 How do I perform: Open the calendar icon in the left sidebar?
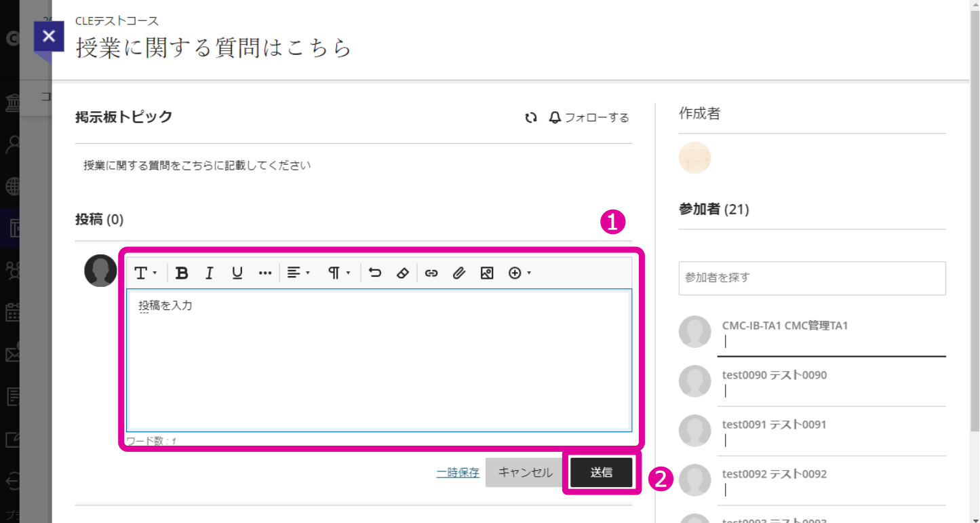click(x=12, y=312)
